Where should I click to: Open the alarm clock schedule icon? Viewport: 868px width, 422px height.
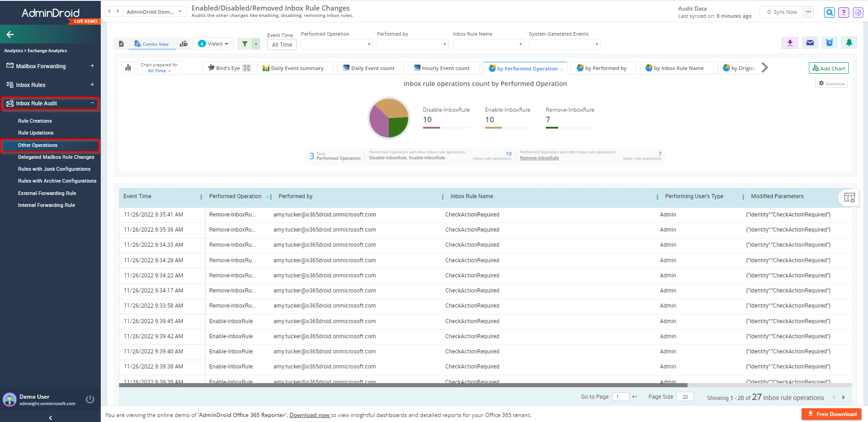tap(830, 43)
